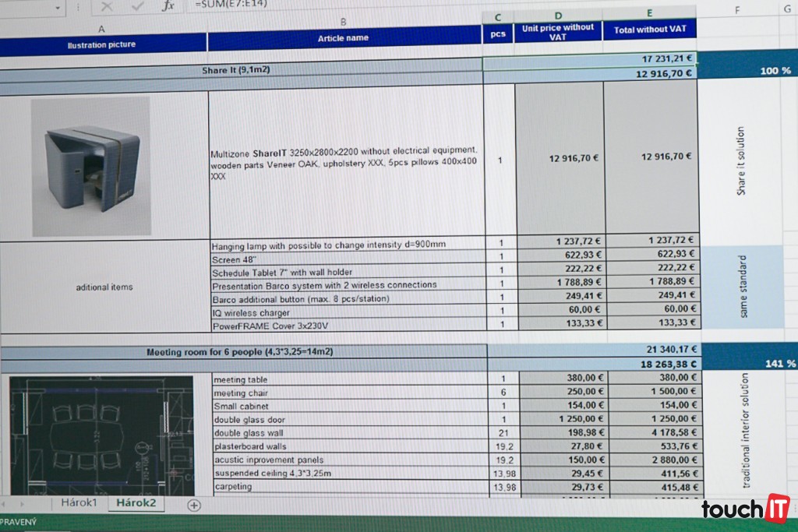Click the Multizone ShareIT description cell

tap(346, 163)
